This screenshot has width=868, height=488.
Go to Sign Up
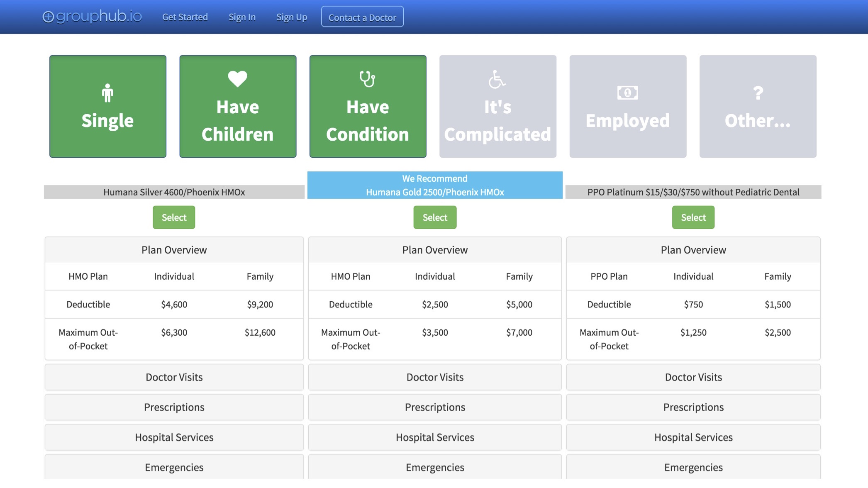[x=292, y=17]
